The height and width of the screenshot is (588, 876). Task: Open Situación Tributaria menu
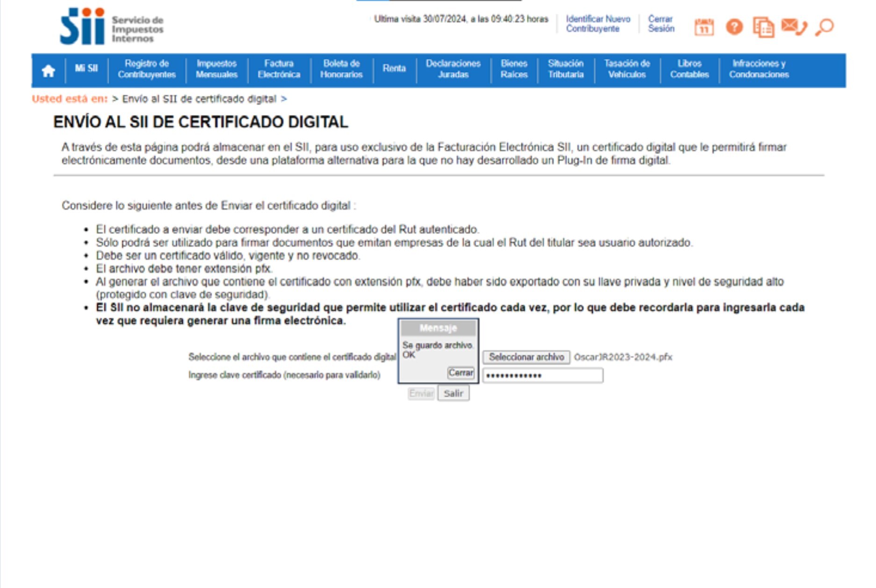[566, 69]
